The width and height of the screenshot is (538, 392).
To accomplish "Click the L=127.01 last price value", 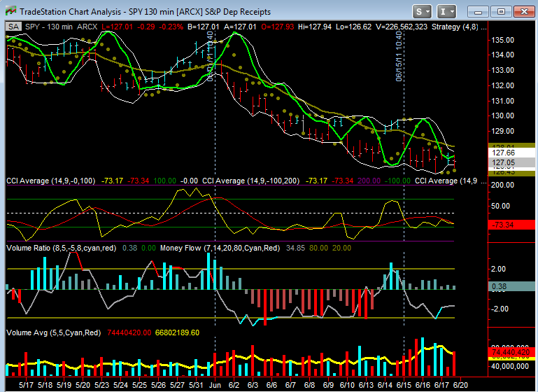I will [117, 27].
